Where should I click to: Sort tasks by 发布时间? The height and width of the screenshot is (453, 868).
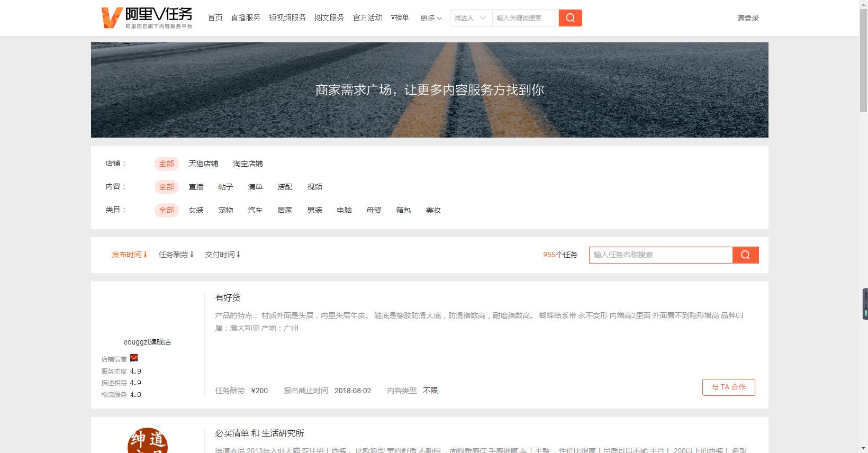coord(129,255)
